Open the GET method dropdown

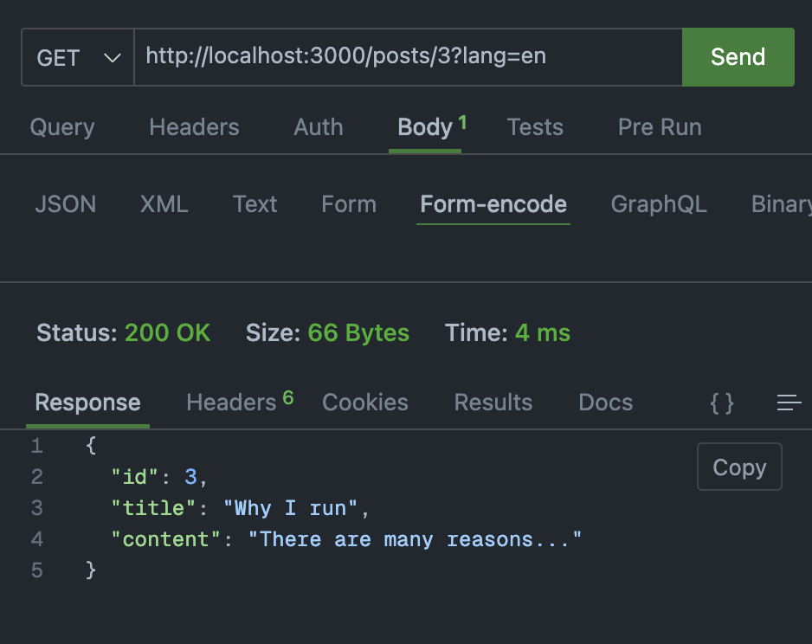[x=77, y=57]
